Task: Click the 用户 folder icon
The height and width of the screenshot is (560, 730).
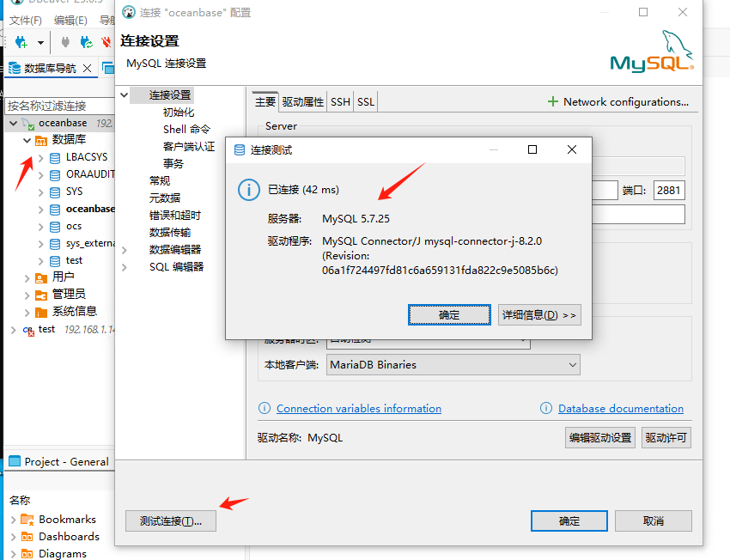Action: click(41, 278)
